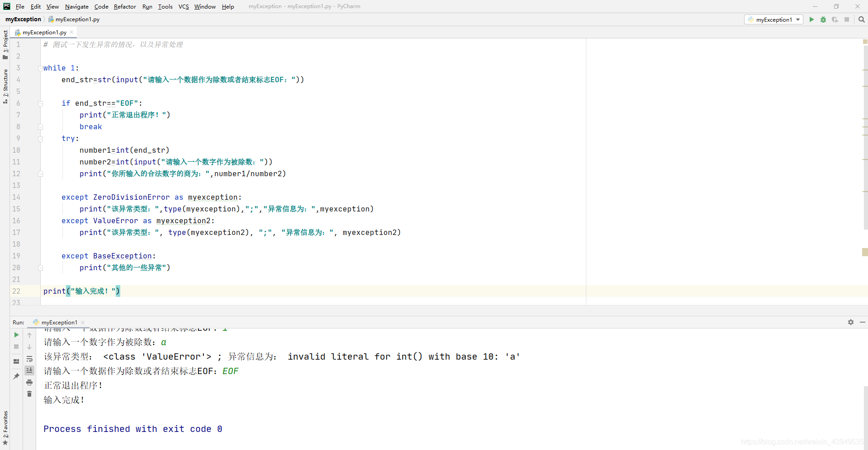Screen dimensions: 868x450
Task: Stop process using top toolbar stop square
Action: tap(847, 19)
